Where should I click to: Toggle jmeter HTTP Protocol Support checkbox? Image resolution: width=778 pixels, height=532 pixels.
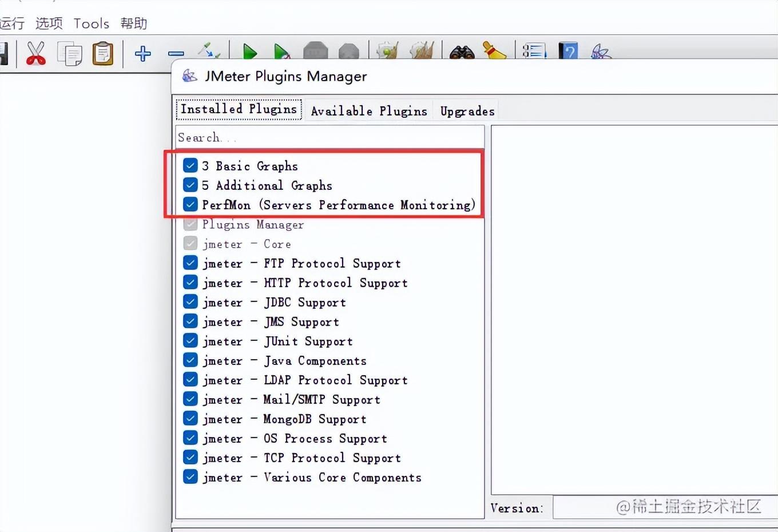click(190, 282)
